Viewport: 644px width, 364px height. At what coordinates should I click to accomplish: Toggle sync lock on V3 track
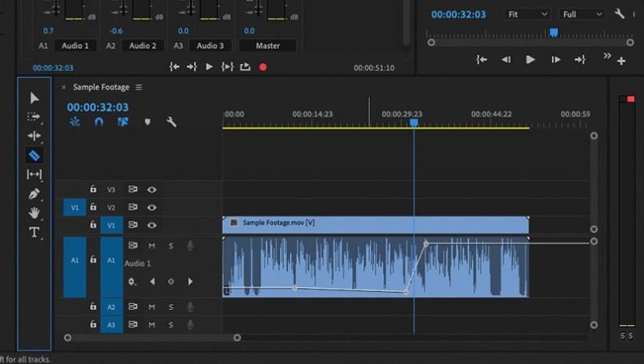(x=133, y=189)
